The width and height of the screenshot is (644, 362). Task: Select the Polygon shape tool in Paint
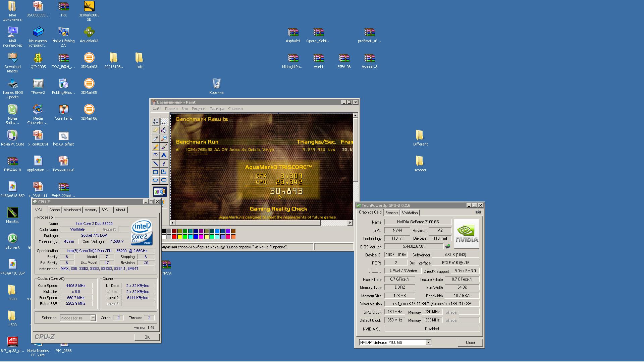[164, 172]
